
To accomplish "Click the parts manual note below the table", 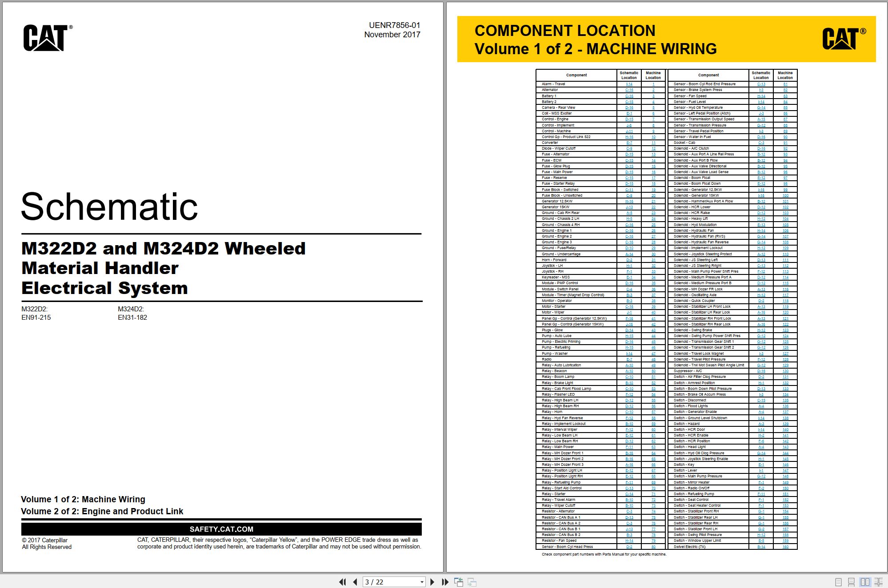I will (604, 554).
